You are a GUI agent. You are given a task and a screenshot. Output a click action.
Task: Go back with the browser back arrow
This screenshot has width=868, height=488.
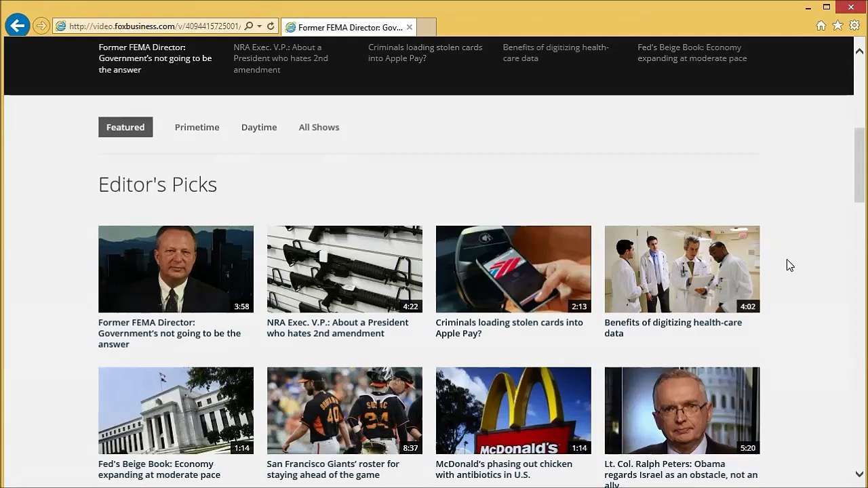(x=17, y=26)
